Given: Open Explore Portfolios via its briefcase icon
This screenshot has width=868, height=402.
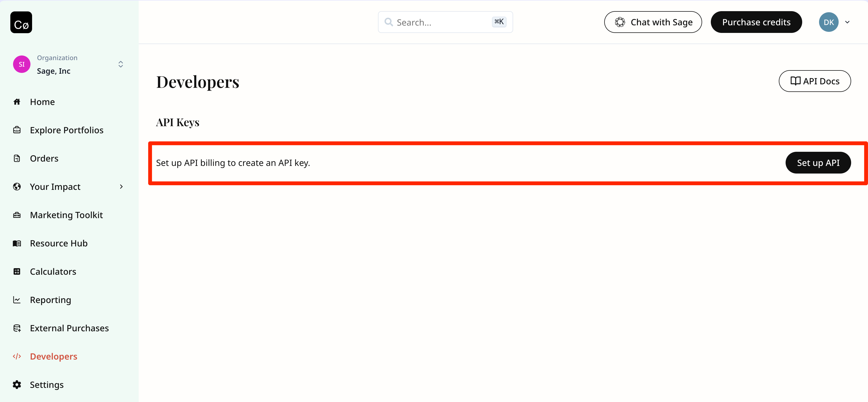Looking at the screenshot, I should tap(17, 130).
